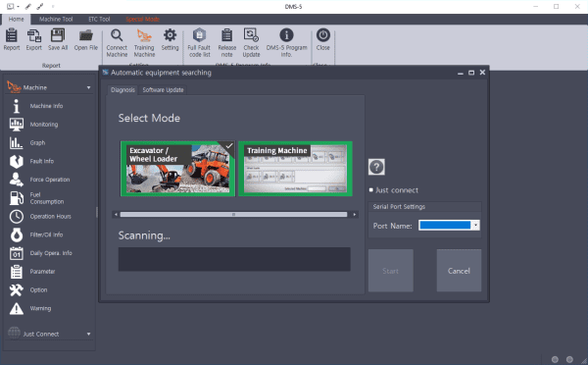Viewport: 588px width, 365px height.
Task: Click the mode list horizontal scrollbar
Action: 233,215
